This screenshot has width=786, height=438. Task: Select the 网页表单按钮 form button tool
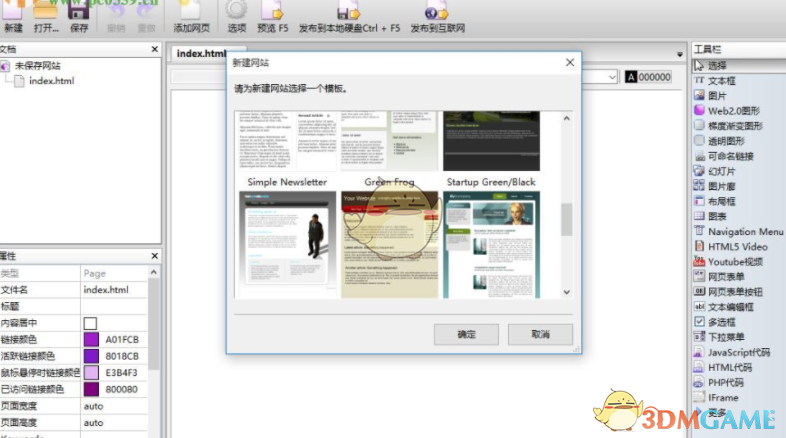[737, 292]
